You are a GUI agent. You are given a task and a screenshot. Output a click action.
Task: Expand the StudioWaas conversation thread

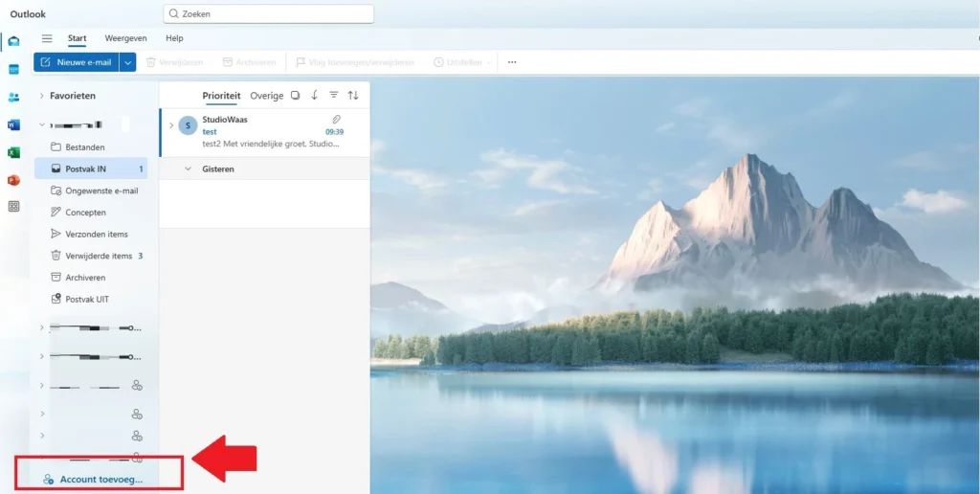click(x=171, y=125)
